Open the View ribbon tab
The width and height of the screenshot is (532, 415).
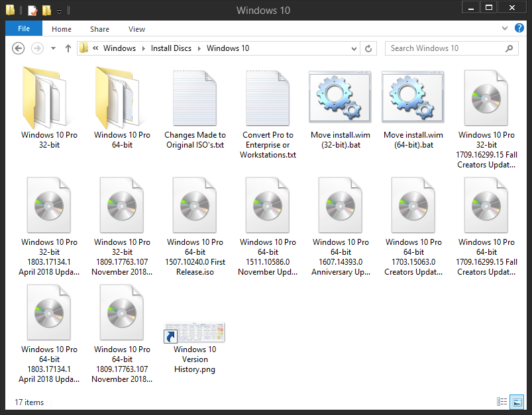click(136, 29)
